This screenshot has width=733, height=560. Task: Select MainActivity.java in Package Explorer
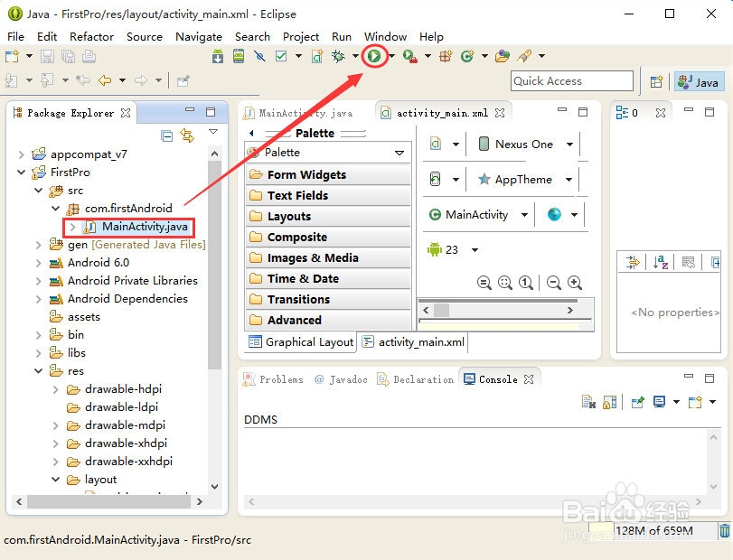pos(136,227)
